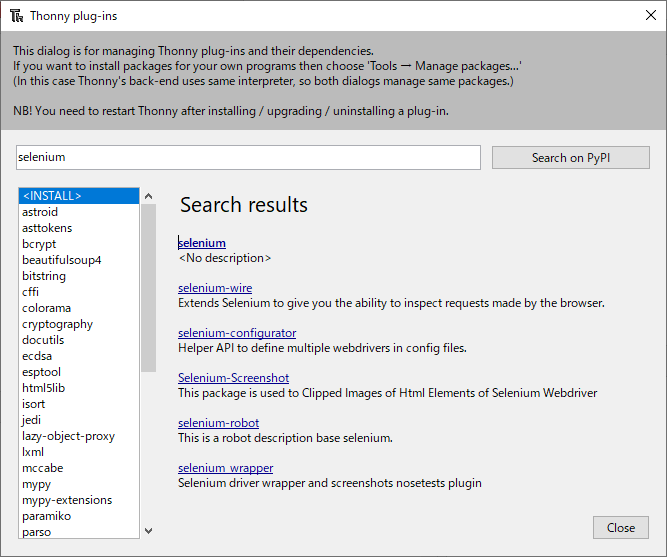667x557 pixels.
Task: Select docutils in the package list
Action: (79, 340)
